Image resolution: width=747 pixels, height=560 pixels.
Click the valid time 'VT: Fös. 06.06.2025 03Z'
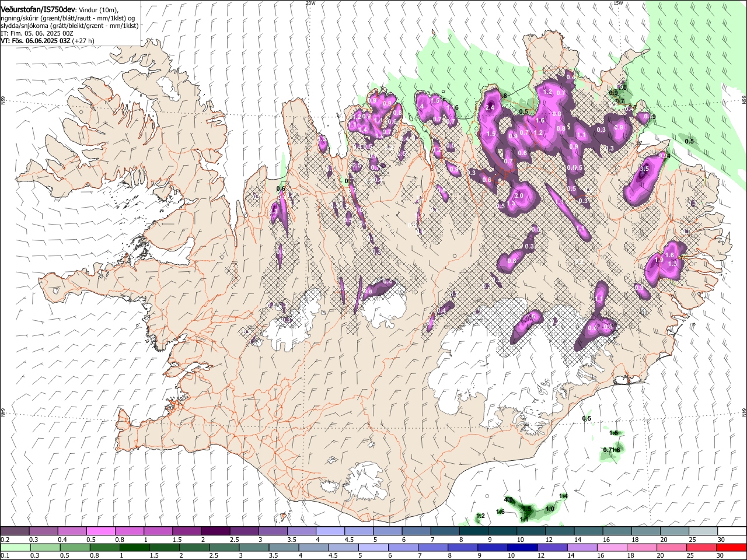(36, 41)
